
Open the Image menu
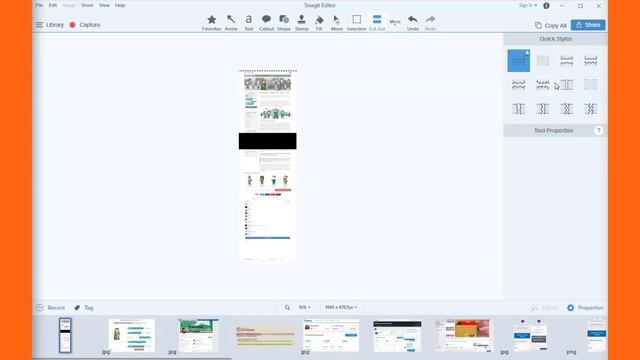point(69,5)
